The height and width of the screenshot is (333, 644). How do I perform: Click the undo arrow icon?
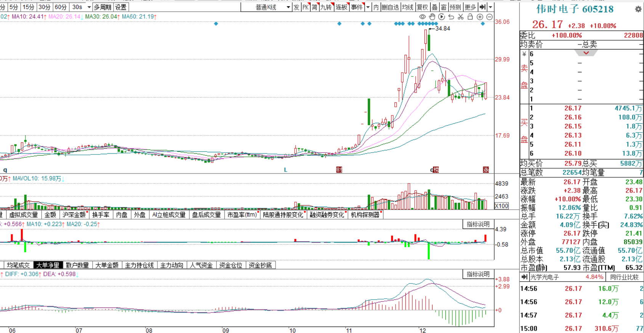451,17
